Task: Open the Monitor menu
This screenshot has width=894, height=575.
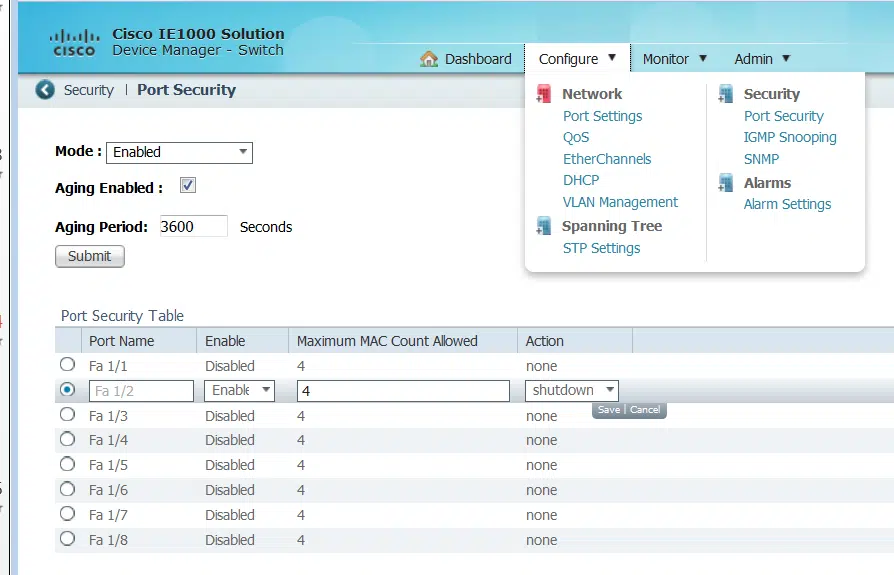Action: [x=674, y=59]
